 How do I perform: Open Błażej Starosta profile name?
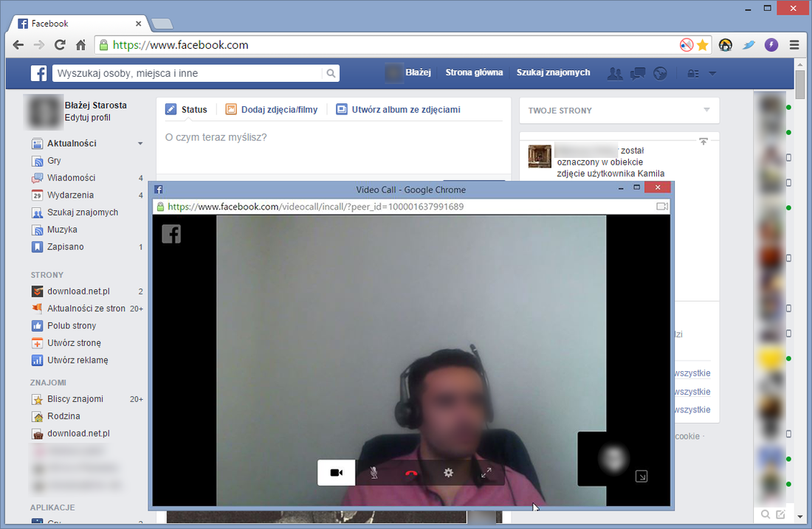pyautogui.click(x=96, y=105)
